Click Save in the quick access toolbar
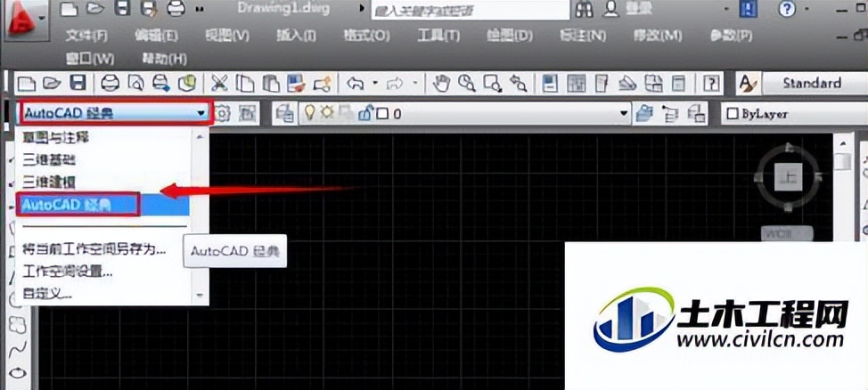This screenshot has height=390, width=868. click(123, 9)
